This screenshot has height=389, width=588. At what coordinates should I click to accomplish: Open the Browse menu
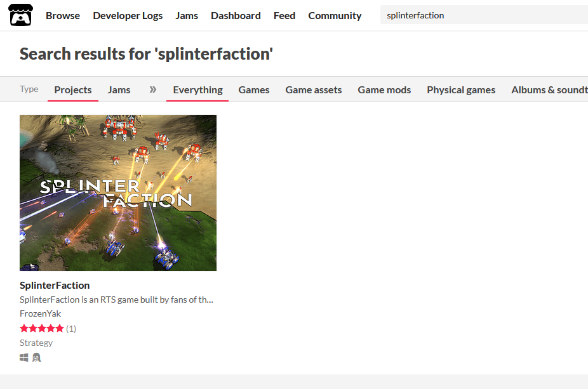63,15
